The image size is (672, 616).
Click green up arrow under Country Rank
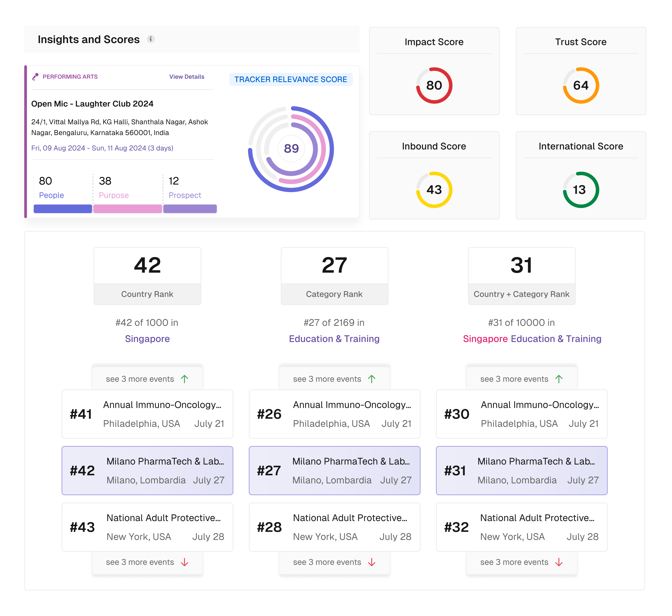click(x=184, y=379)
